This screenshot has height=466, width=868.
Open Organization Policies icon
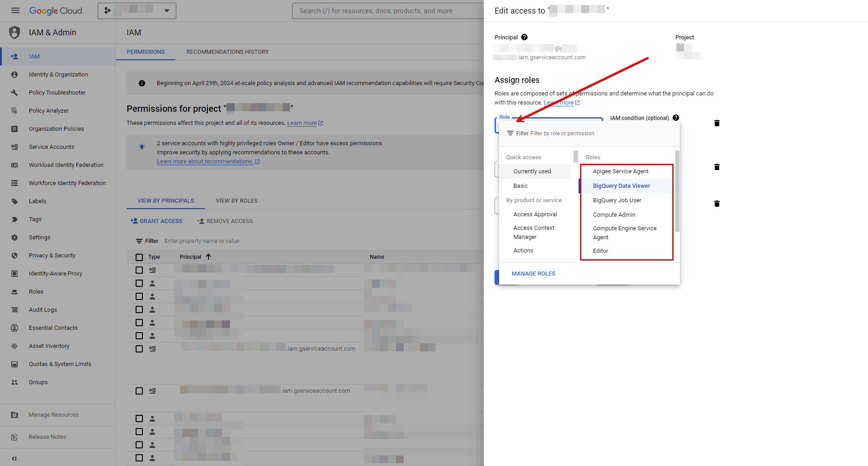tap(14, 129)
